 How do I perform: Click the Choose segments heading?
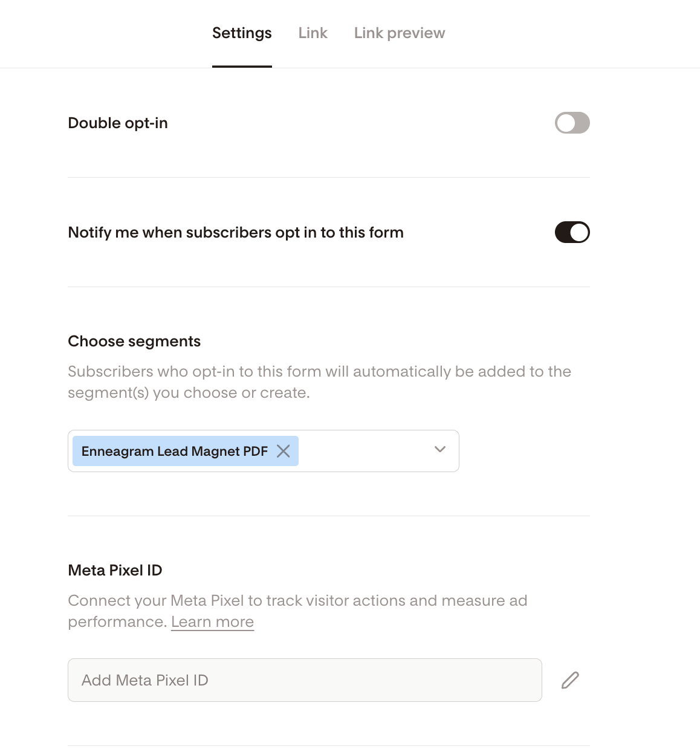pos(134,342)
